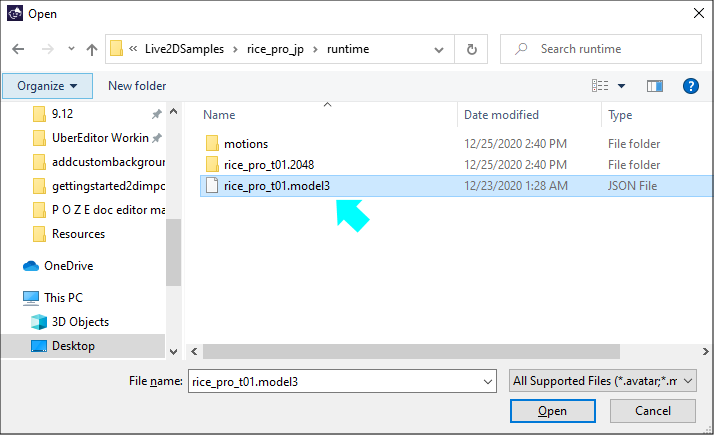This screenshot has width=714, height=435.
Task: Click the This PC monitor icon
Action: 31,298
